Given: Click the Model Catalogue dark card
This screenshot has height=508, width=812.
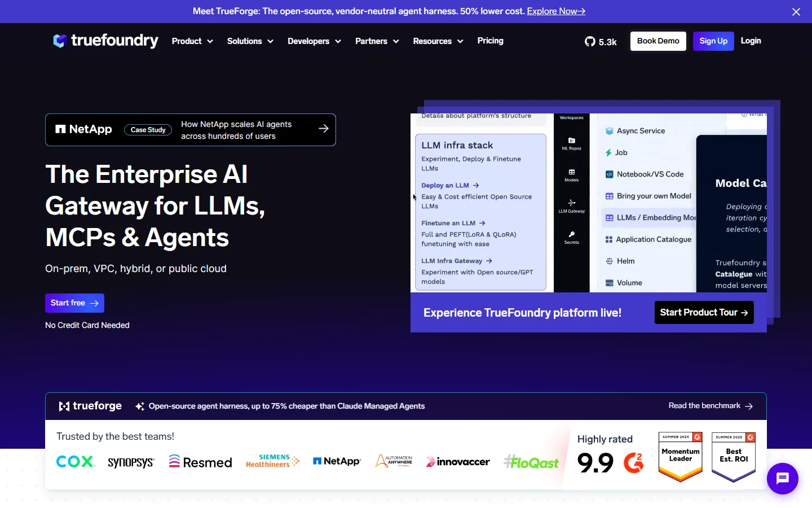Looking at the screenshot, I should click(x=731, y=213).
